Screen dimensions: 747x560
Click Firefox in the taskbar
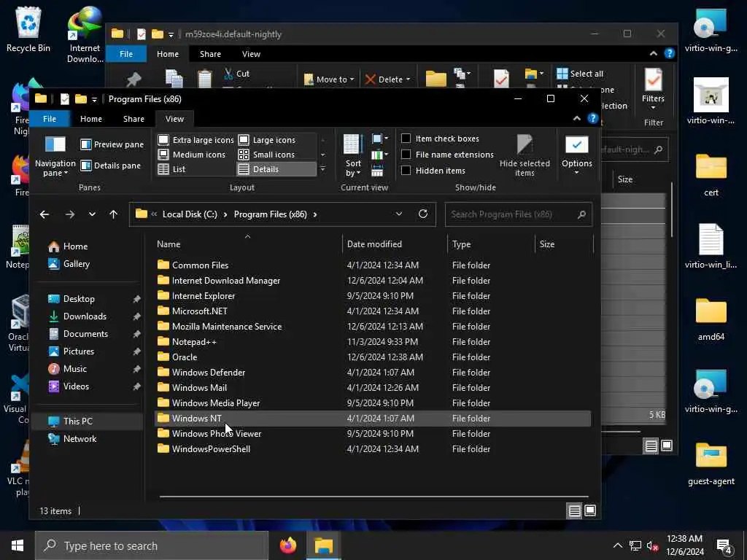pyautogui.click(x=287, y=545)
